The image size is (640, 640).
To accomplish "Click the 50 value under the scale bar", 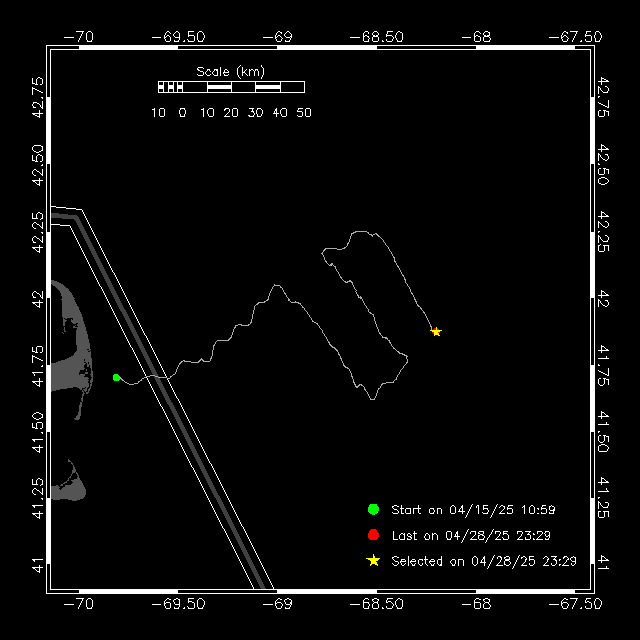I will (x=304, y=113).
